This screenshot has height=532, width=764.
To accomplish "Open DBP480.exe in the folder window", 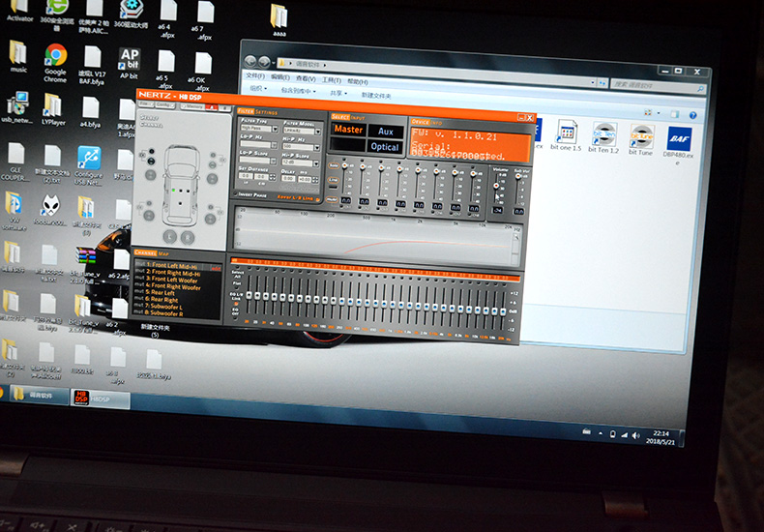I will [x=678, y=141].
